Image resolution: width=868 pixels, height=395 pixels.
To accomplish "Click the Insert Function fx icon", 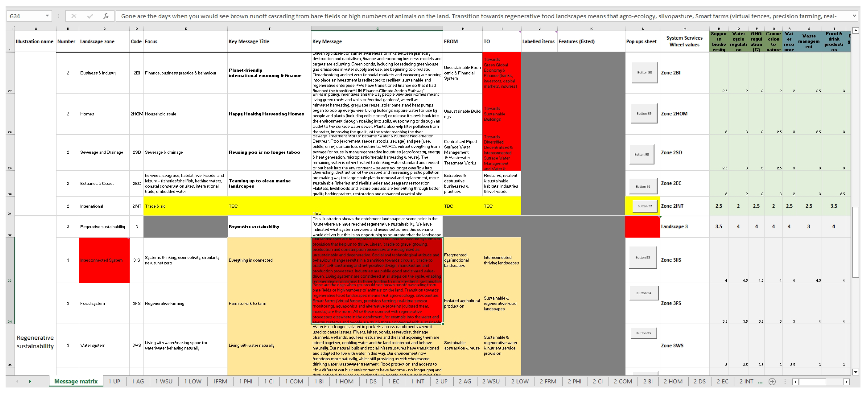I will tap(106, 16).
